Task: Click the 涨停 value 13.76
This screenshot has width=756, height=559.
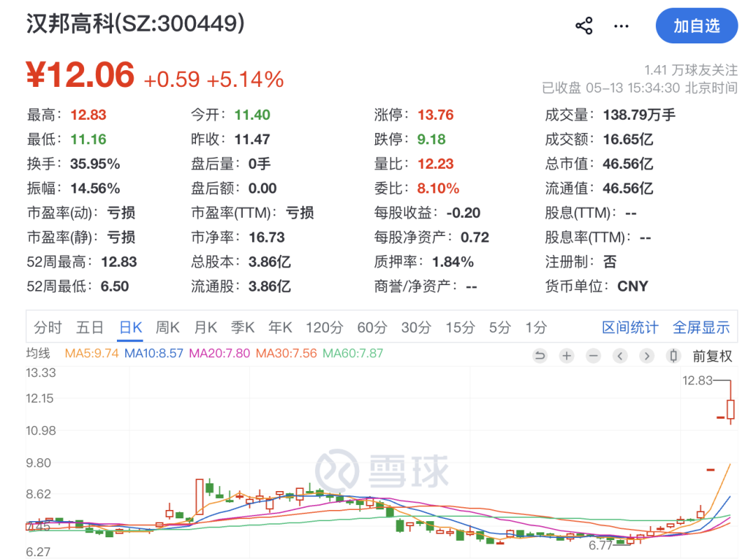Action: [435, 115]
